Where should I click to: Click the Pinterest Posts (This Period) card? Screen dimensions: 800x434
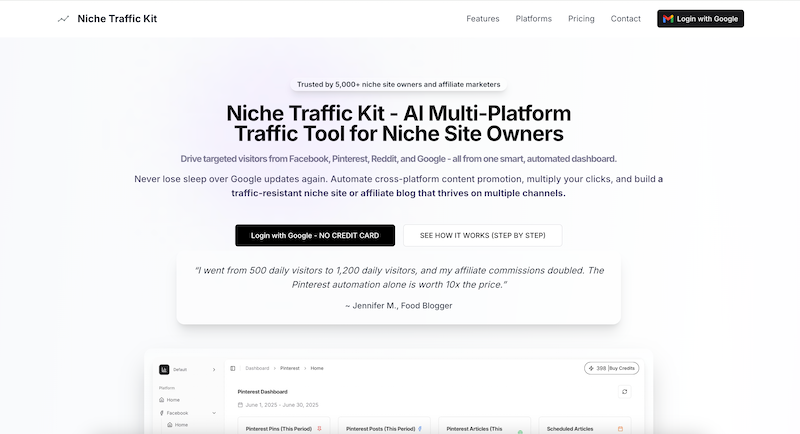point(384,426)
